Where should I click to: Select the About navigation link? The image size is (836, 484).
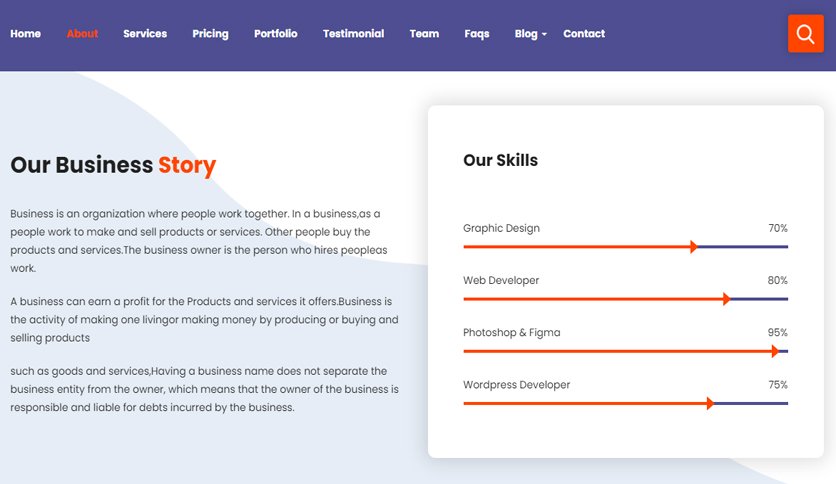(x=82, y=34)
